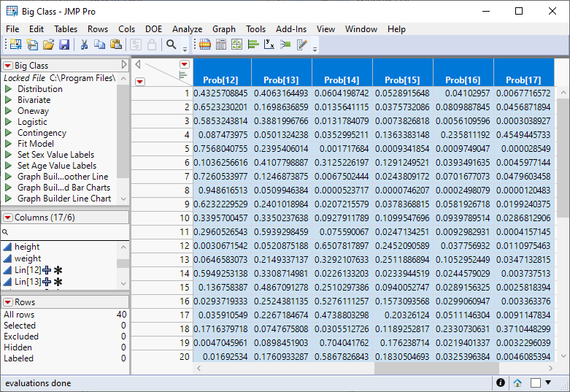This screenshot has height=392, width=570.
Task: Open the Rows panel red triangle menu
Action: pos(8,302)
